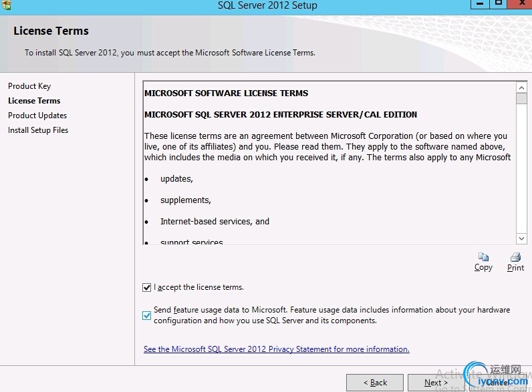This screenshot has width=532, height=392.
Task: Select Product Updates step in sidebar
Action: 37,116
